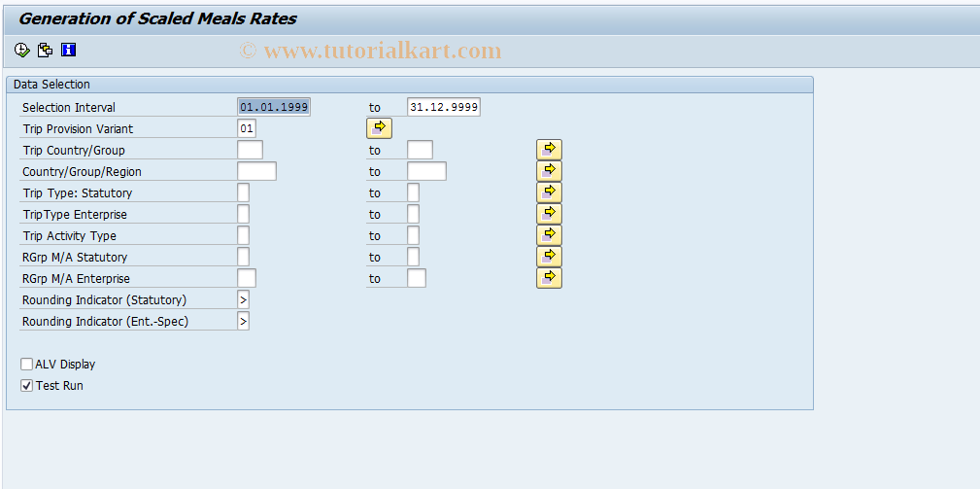Click the RGrp M/A Statutory to field
This screenshot has height=489, width=980.
coord(413,257)
